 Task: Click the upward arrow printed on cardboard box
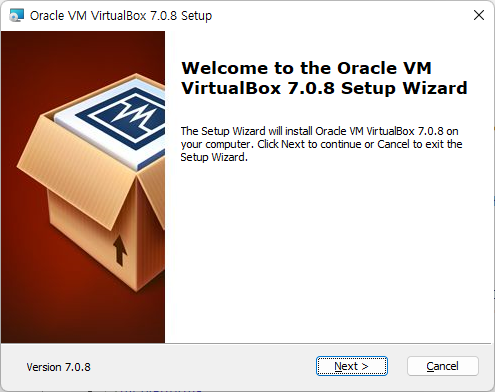120,250
